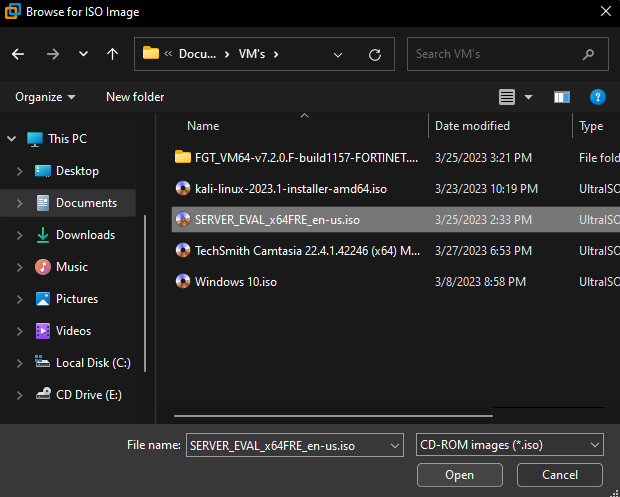Change view layout icon

[507, 97]
